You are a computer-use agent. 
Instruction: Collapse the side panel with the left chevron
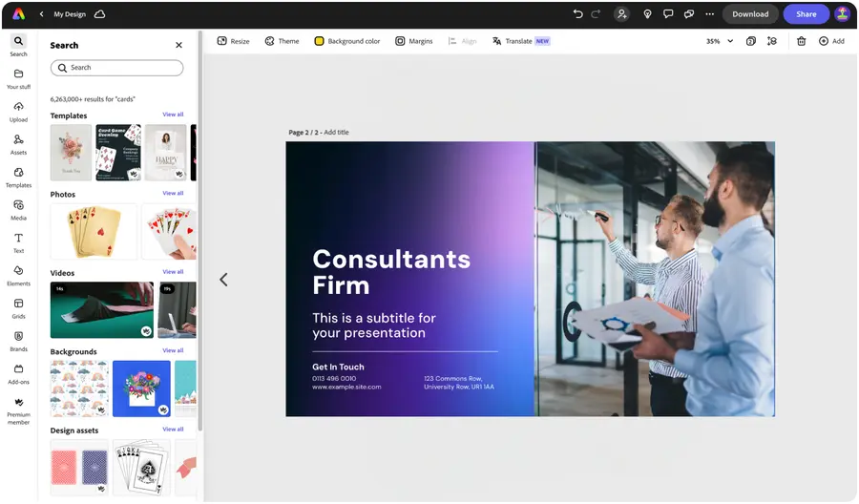[223, 280]
